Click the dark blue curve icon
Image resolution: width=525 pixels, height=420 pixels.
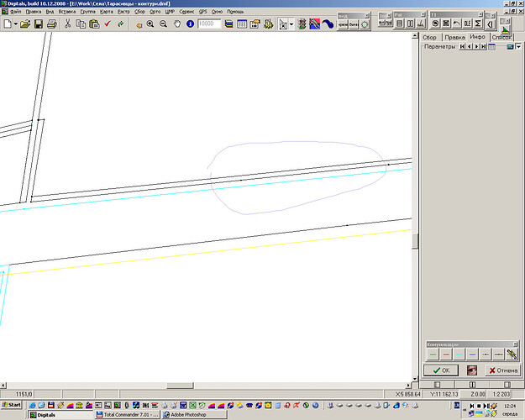click(328, 24)
